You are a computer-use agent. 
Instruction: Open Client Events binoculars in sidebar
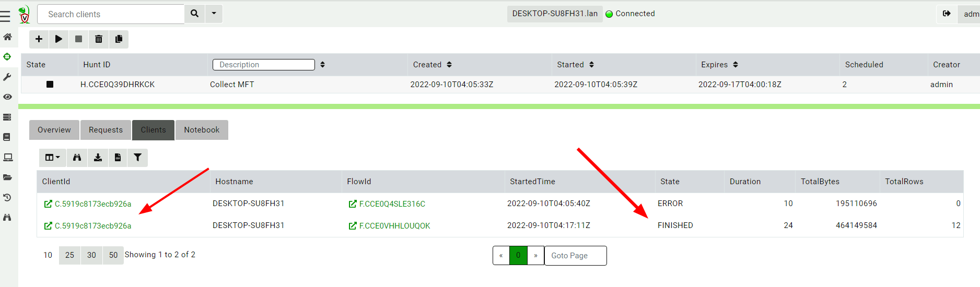tap(7, 217)
